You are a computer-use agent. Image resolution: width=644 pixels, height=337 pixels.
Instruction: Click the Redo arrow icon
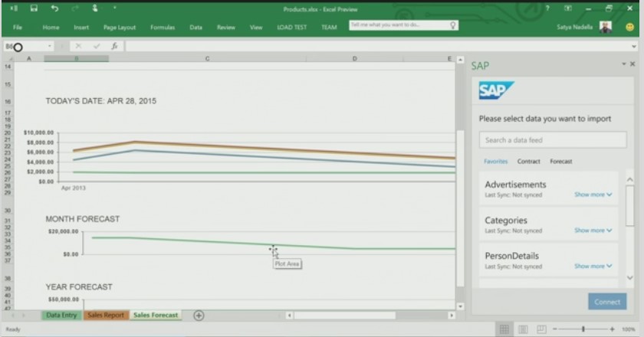[75, 8]
